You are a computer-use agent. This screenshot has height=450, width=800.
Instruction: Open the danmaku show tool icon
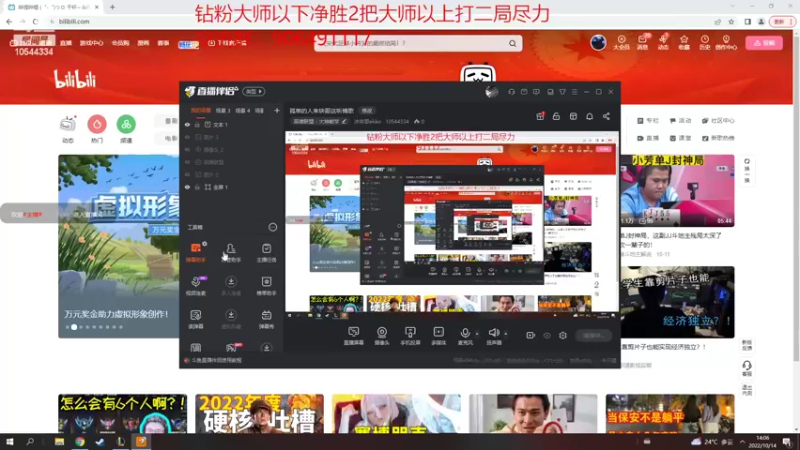click(x=266, y=319)
